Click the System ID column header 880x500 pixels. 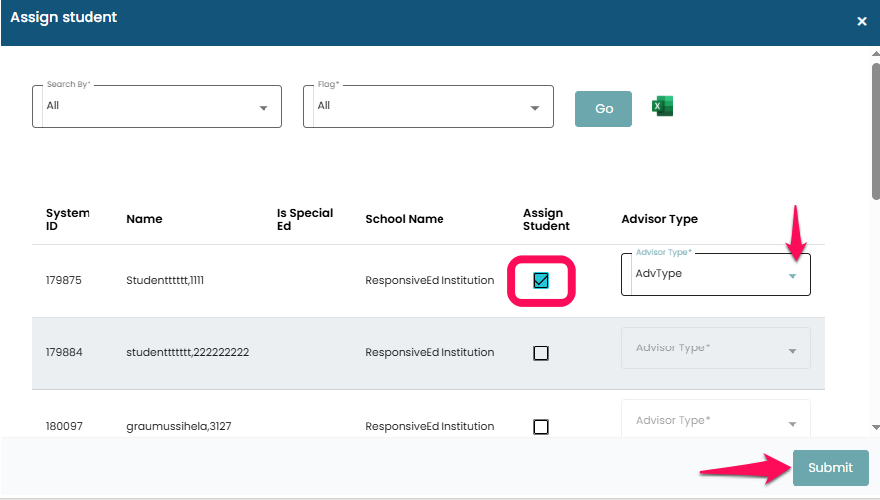point(67,219)
